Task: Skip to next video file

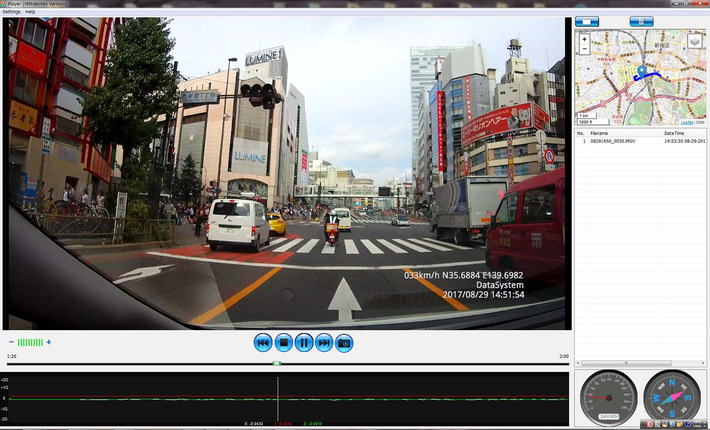Action: pyautogui.click(x=324, y=342)
